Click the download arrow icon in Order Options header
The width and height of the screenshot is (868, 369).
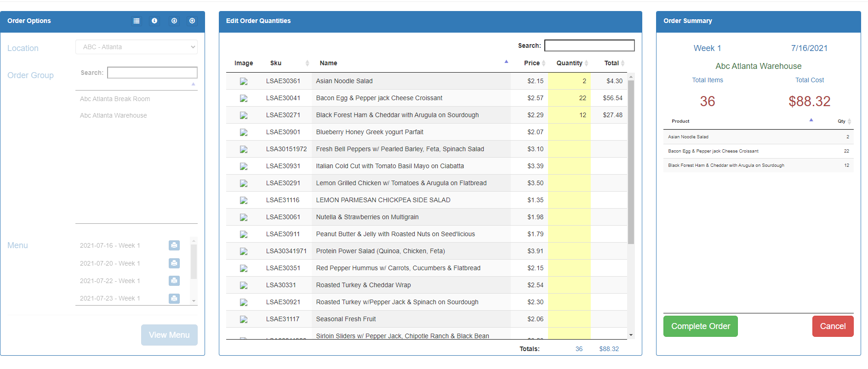pyautogui.click(x=174, y=21)
